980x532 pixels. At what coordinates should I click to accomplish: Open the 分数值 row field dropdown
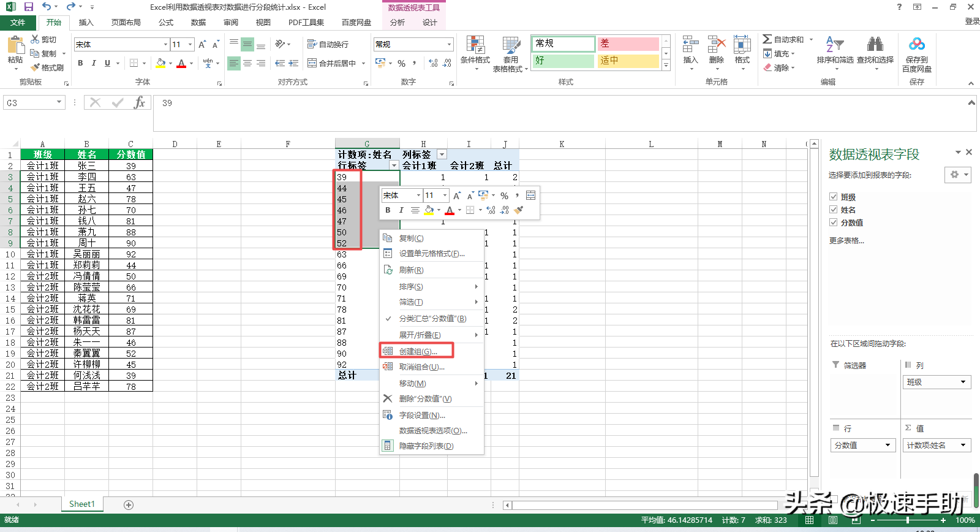pos(888,445)
